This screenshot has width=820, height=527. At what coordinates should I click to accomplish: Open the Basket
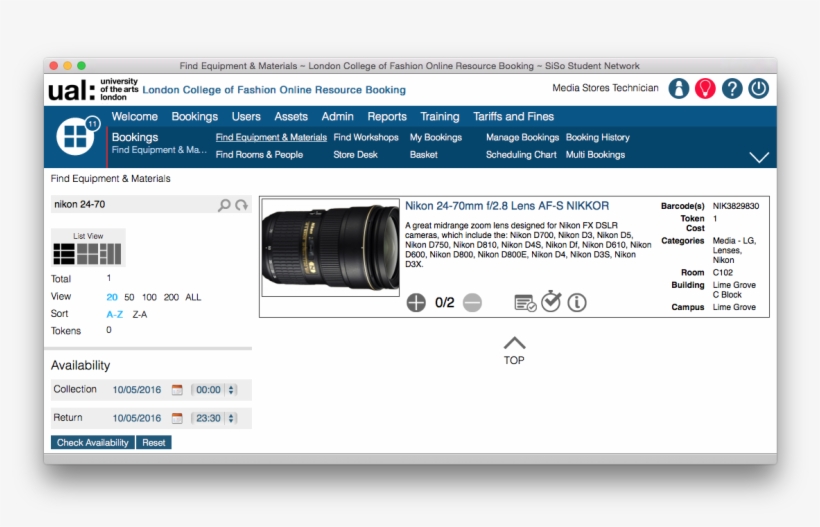(x=424, y=154)
